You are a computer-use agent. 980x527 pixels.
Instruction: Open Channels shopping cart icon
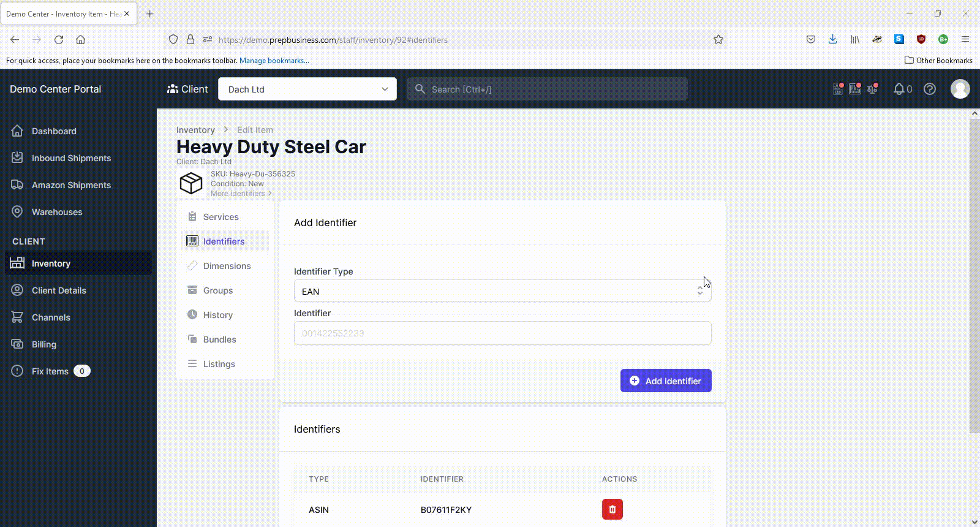click(17, 317)
